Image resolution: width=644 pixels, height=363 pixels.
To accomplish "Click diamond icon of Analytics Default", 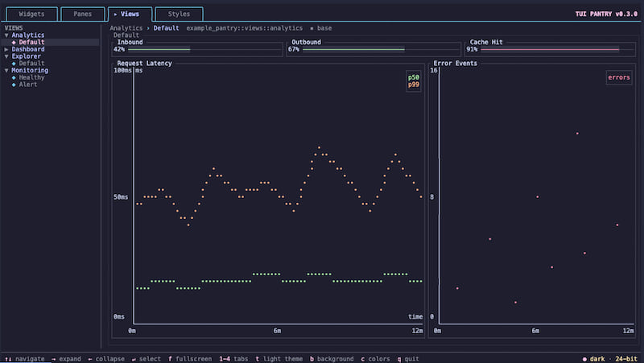I will click(14, 43).
